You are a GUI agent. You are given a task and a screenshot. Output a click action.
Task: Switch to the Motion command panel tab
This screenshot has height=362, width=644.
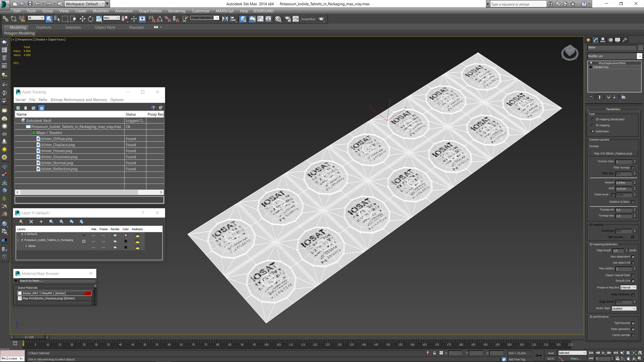pos(610,40)
